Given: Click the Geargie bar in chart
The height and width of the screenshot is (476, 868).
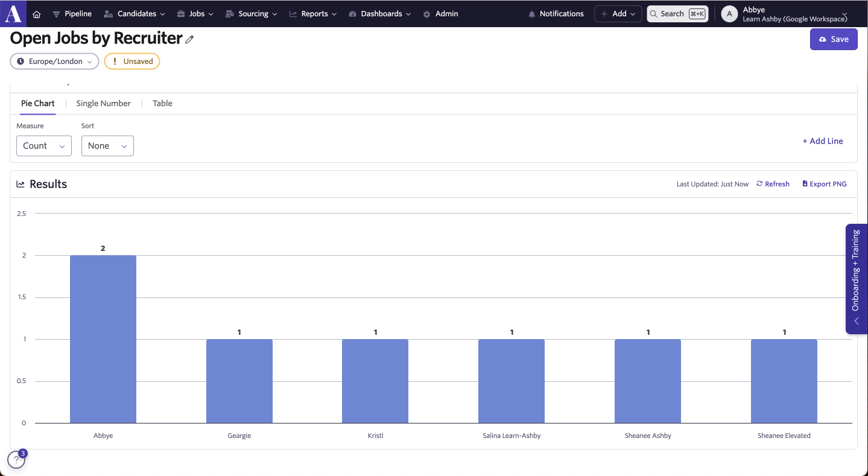Looking at the screenshot, I should 239,381.
